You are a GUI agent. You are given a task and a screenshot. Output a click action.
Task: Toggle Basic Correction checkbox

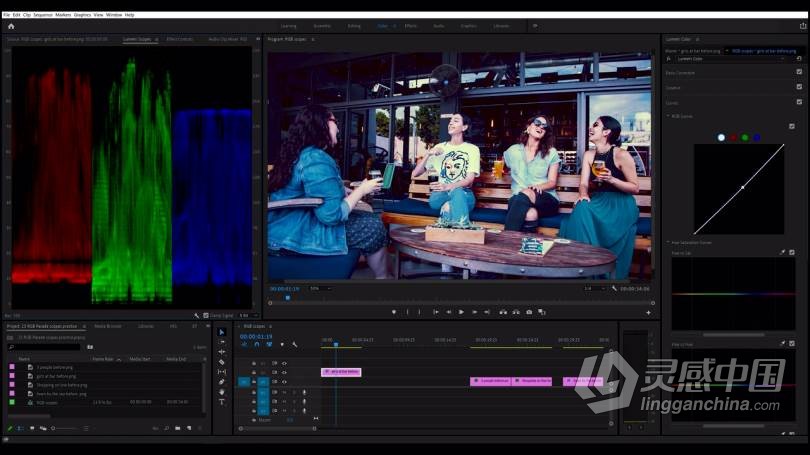(x=799, y=72)
